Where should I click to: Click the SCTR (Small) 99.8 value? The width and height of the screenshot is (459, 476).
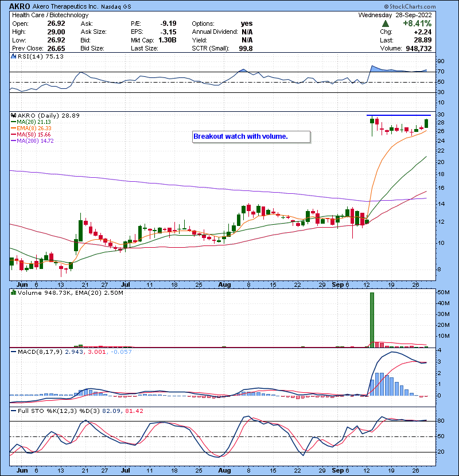[x=246, y=48]
